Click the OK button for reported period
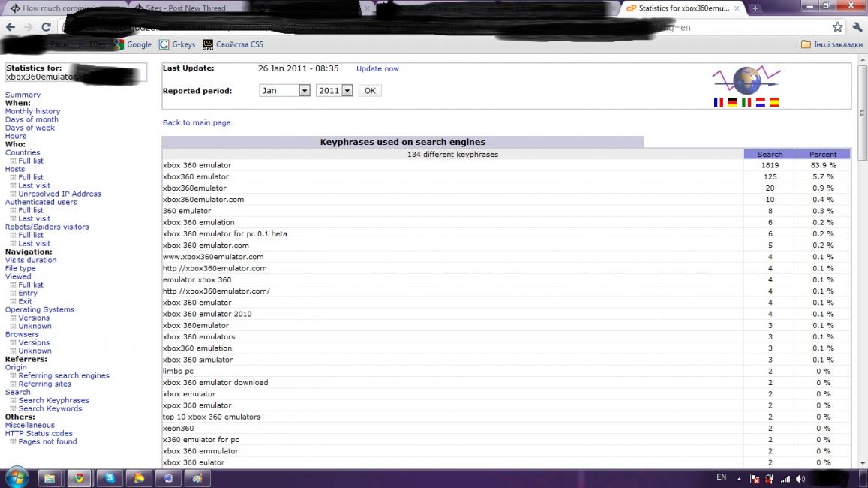 click(370, 90)
